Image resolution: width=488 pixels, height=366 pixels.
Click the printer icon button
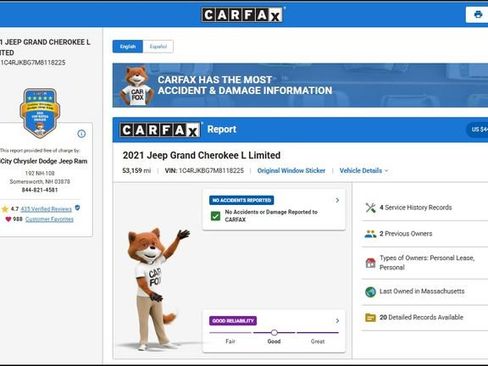point(478,15)
